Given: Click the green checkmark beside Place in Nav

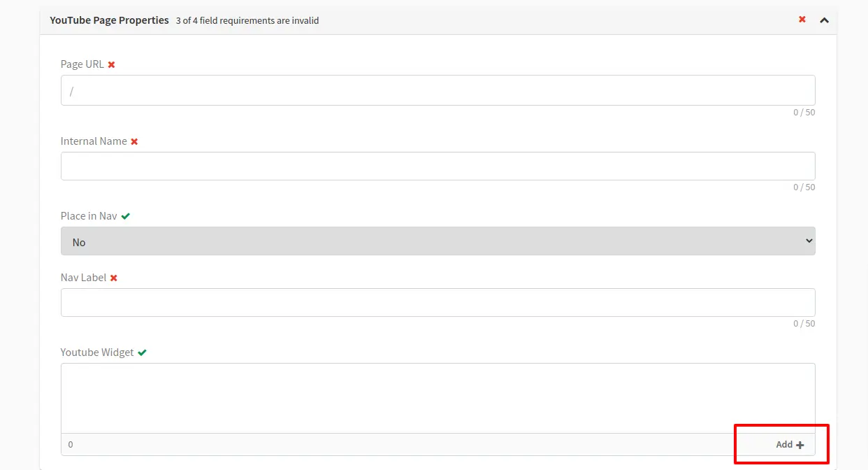Looking at the screenshot, I should [x=125, y=216].
